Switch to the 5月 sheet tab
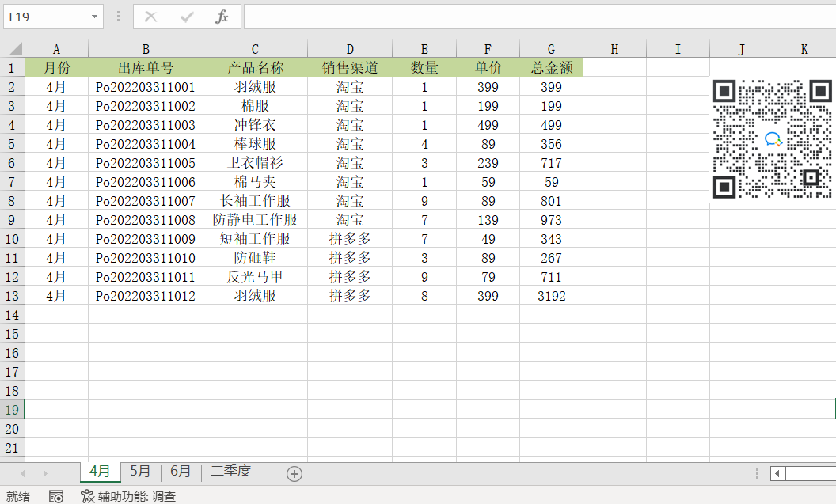836x504 pixels. coord(140,472)
